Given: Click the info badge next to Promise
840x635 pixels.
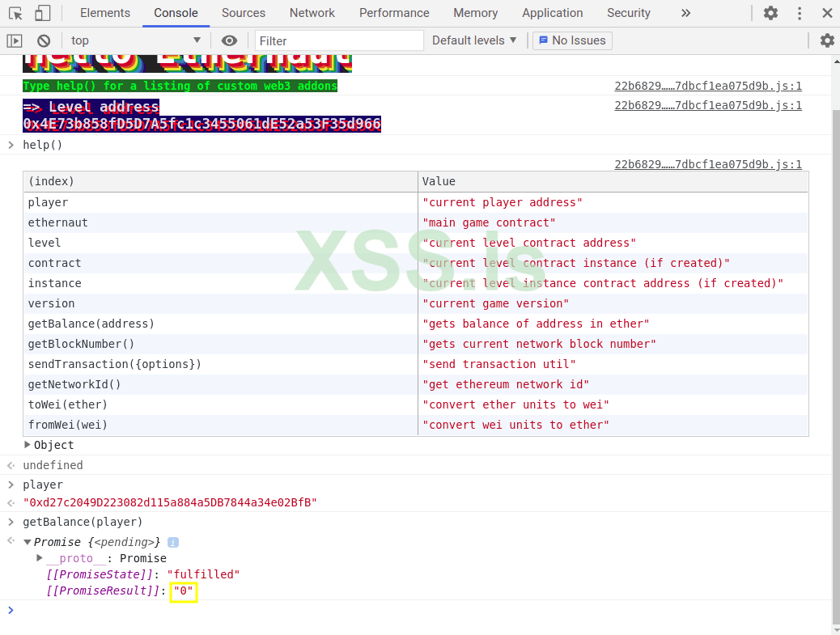Looking at the screenshot, I should click(x=173, y=542).
